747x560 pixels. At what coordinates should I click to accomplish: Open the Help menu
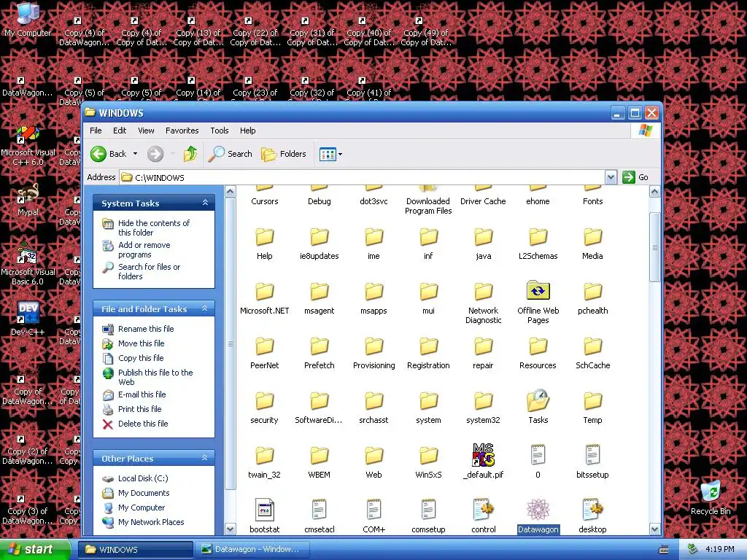tap(247, 131)
